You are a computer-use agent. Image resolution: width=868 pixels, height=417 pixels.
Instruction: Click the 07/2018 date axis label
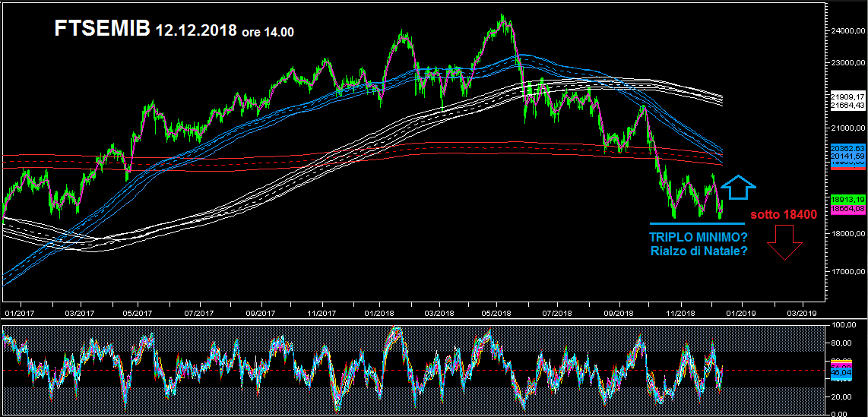[556, 312]
